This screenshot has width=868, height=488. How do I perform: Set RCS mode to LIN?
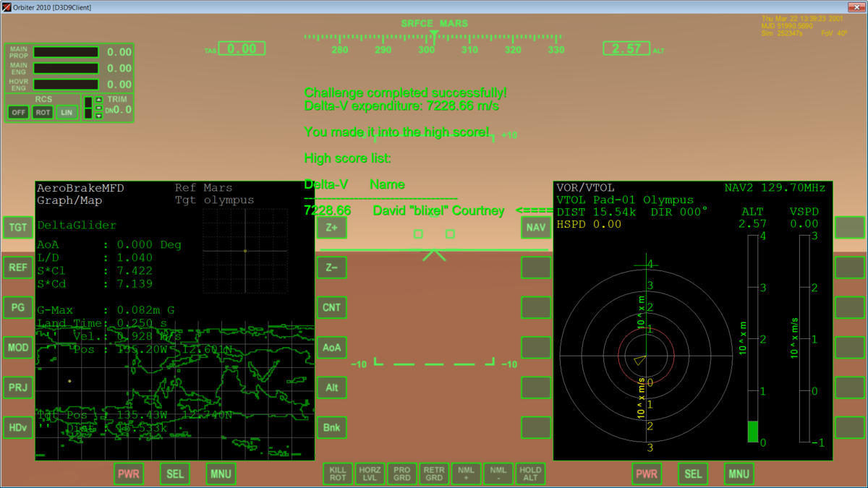(67, 112)
